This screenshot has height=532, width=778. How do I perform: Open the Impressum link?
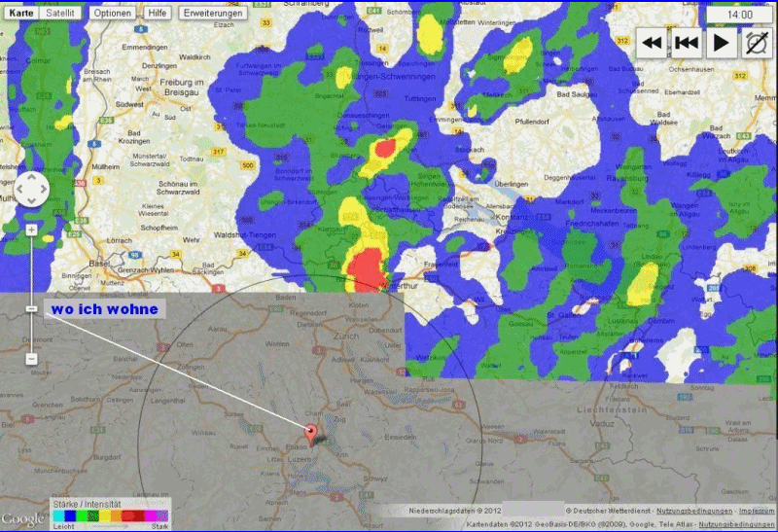coord(756,511)
